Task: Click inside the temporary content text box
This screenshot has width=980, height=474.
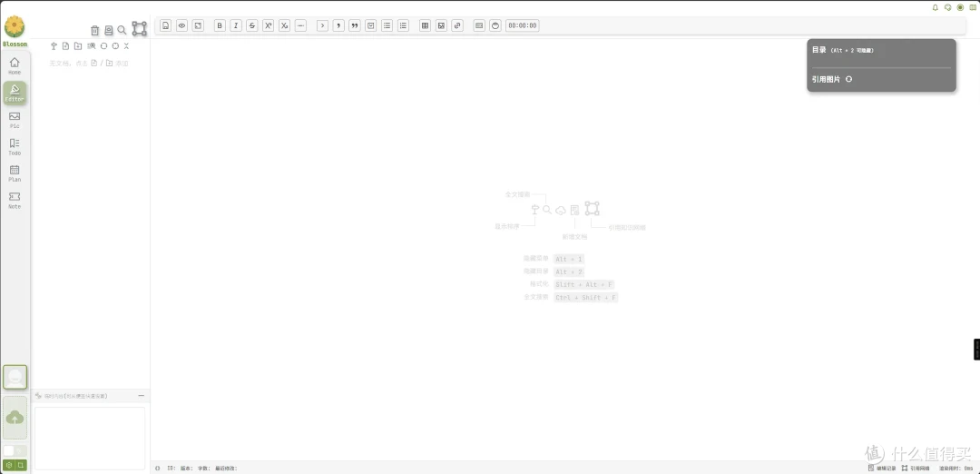Action: [x=90, y=438]
